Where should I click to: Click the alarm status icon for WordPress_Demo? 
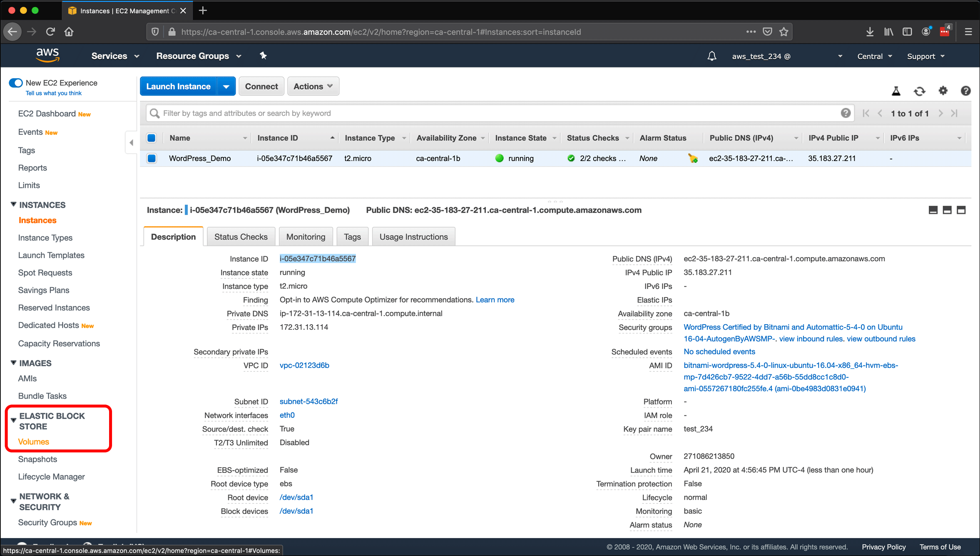pyautogui.click(x=693, y=158)
